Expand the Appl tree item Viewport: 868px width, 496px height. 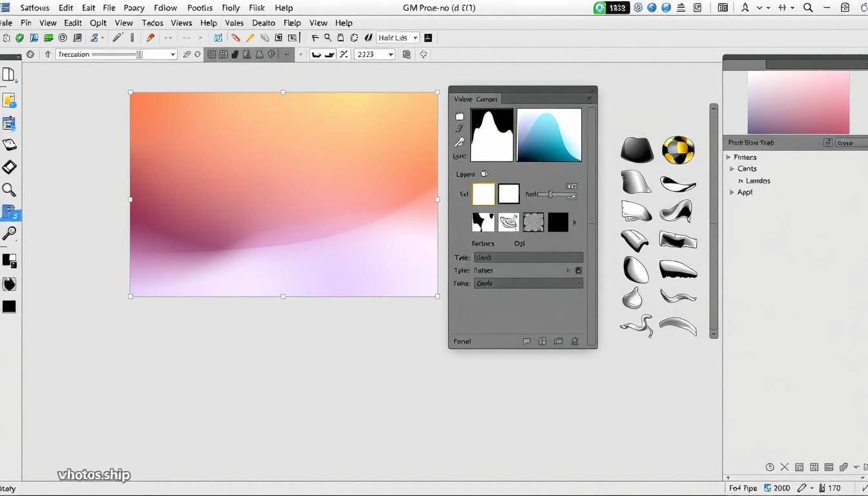coord(732,192)
